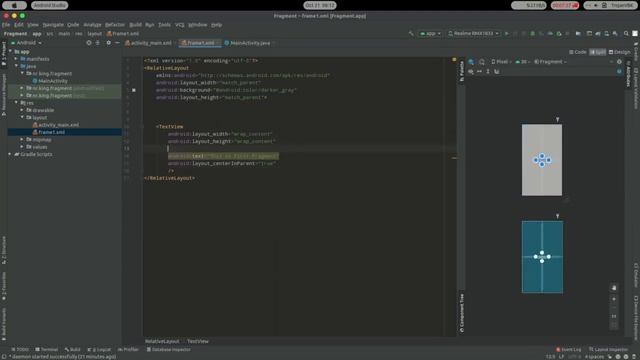This screenshot has height=360, width=640.
Task: Toggle the Resource Manager tool window button
Action: click(4, 94)
